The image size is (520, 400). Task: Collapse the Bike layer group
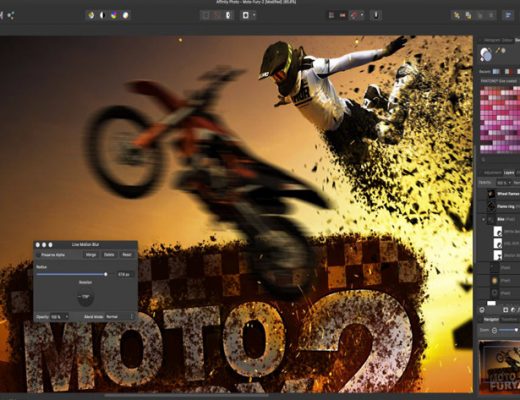click(484, 220)
